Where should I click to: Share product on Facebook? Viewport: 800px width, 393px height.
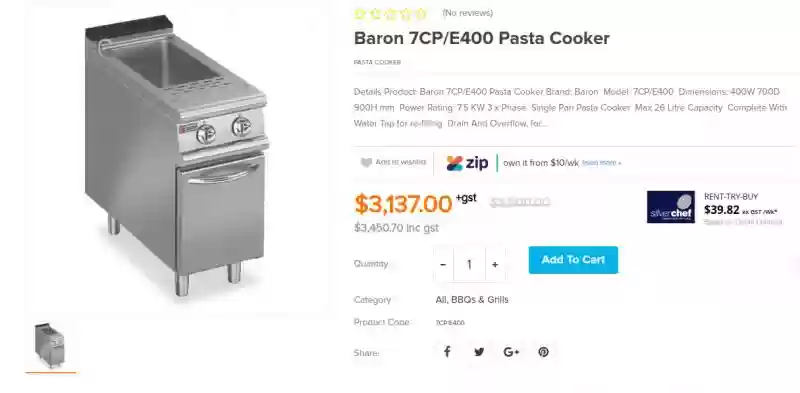(447, 352)
